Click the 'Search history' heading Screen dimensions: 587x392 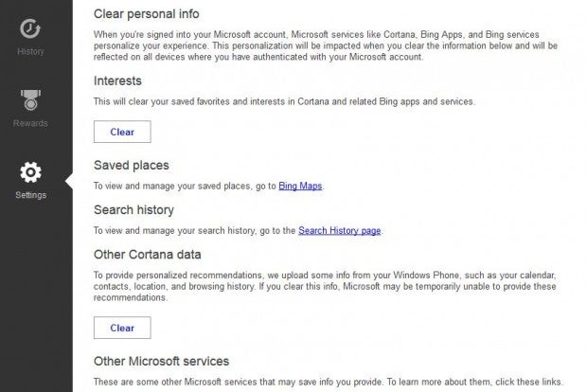(133, 210)
